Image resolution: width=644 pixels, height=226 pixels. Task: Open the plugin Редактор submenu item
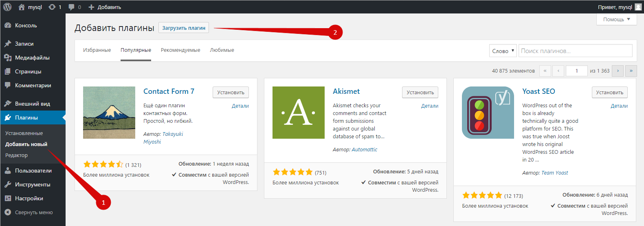click(16, 155)
